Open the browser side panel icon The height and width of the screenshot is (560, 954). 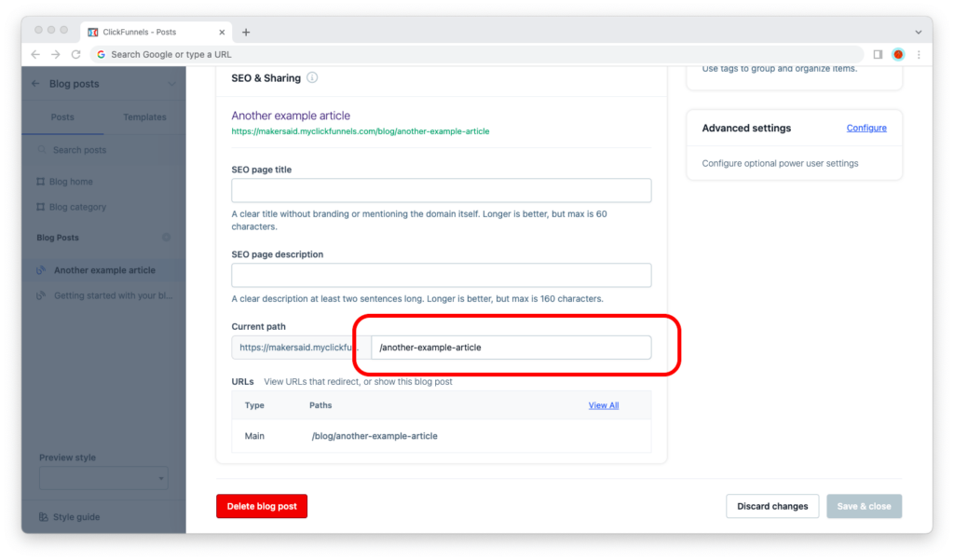point(878,54)
